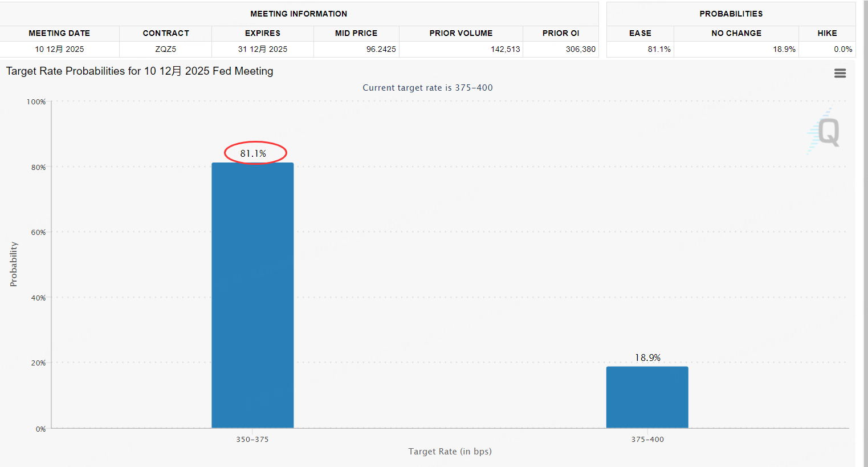Select the EASE probability header
The image size is (868, 467).
click(x=640, y=33)
